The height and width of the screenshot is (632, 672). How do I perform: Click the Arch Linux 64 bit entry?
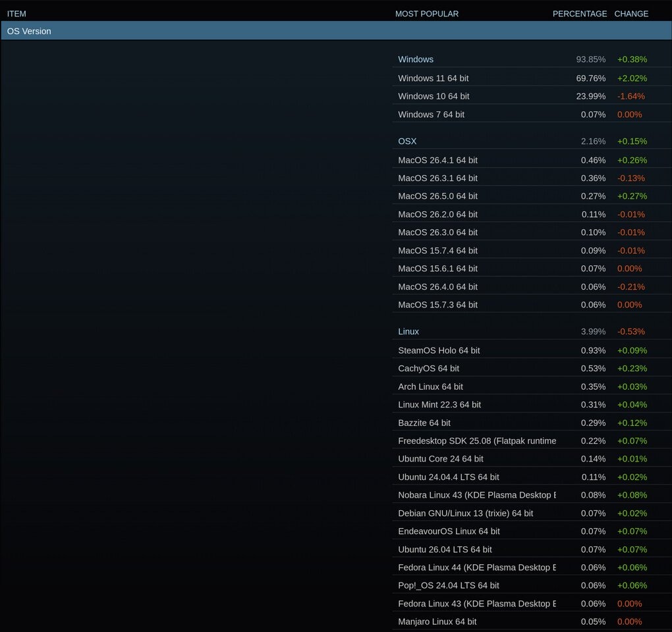pos(430,386)
